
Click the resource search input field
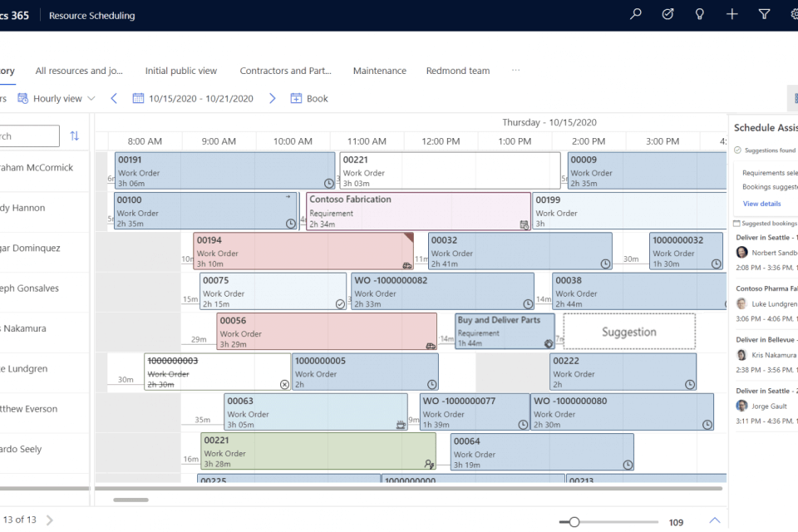click(28, 136)
